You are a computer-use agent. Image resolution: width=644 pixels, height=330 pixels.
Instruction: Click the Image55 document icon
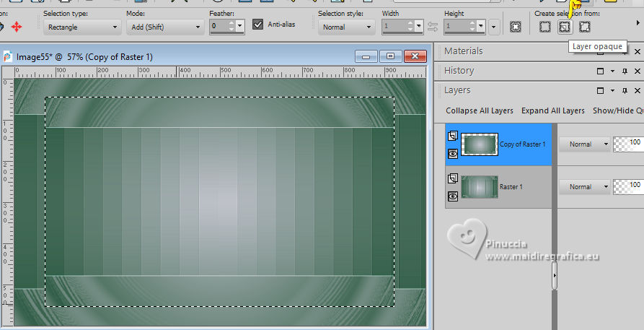(x=7, y=56)
